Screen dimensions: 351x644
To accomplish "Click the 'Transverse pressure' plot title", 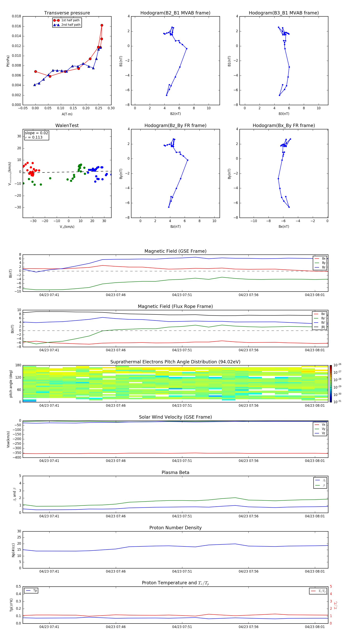I will click(x=67, y=13).
